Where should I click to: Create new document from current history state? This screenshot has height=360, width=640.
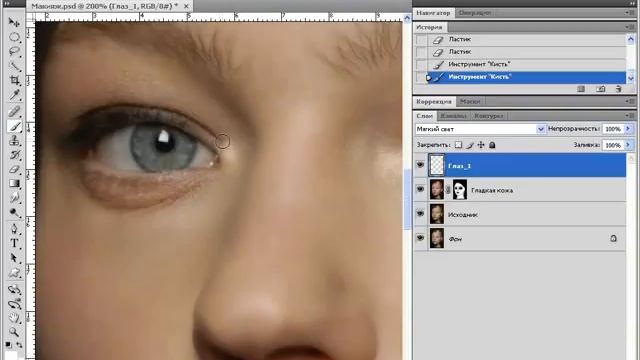(581, 89)
